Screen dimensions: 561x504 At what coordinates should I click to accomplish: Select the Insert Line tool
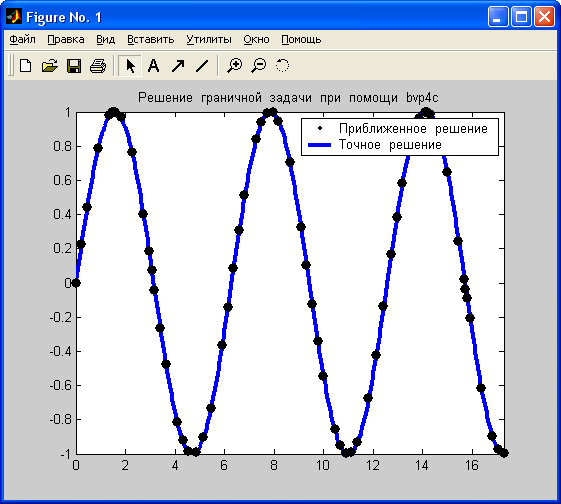(x=202, y=66)
